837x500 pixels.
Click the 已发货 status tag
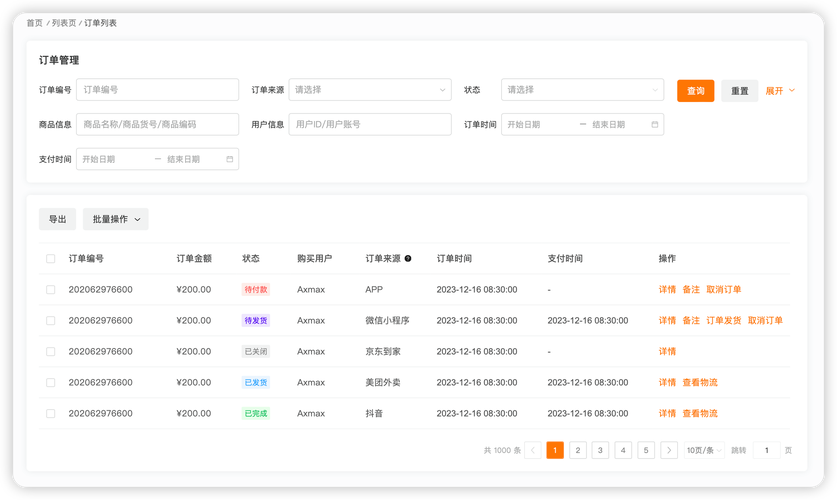tap(256, 383)
